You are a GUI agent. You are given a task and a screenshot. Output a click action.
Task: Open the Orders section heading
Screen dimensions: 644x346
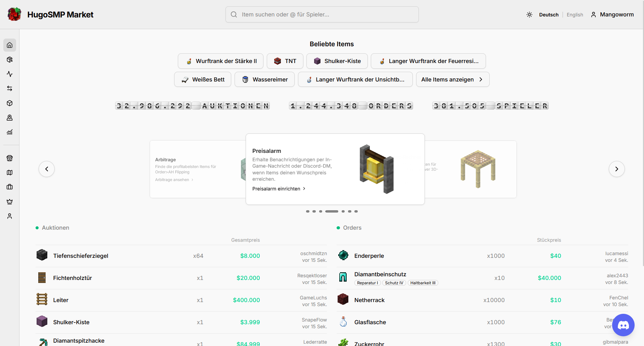coord(352,228)
